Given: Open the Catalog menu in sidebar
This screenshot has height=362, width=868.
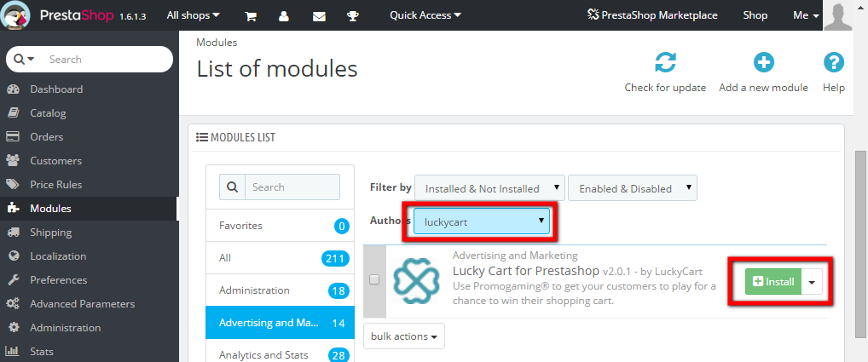Looking at the screenshot, I should (48, 113).
